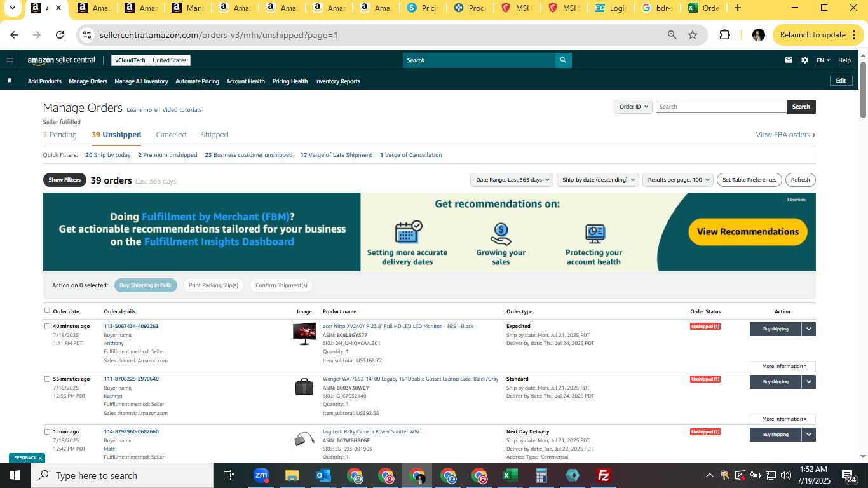Toggle the select-all orders checkbox
Viewport: 868px width, 488px height.
point(47,311)
